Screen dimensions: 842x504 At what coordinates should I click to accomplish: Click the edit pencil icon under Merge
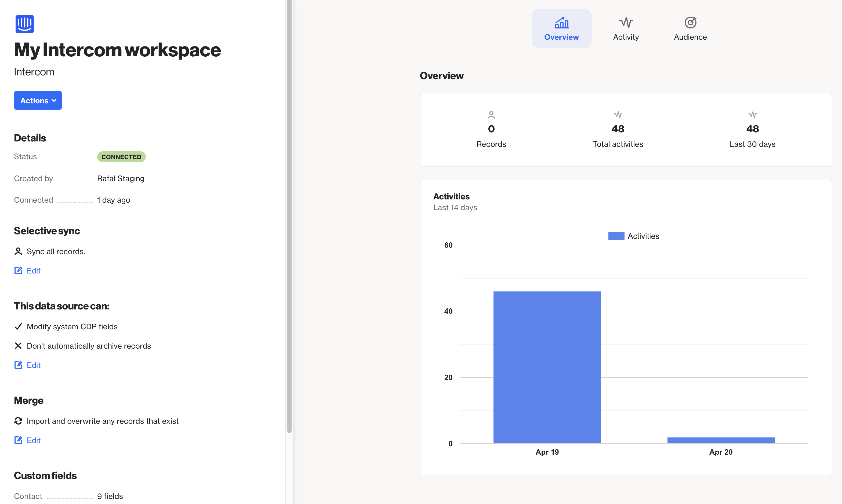[18, 440]
